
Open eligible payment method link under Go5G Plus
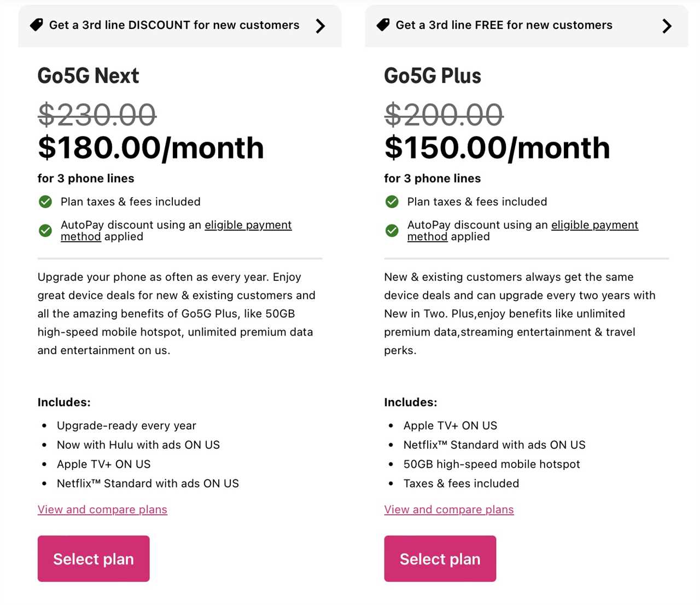coord(594,225)
